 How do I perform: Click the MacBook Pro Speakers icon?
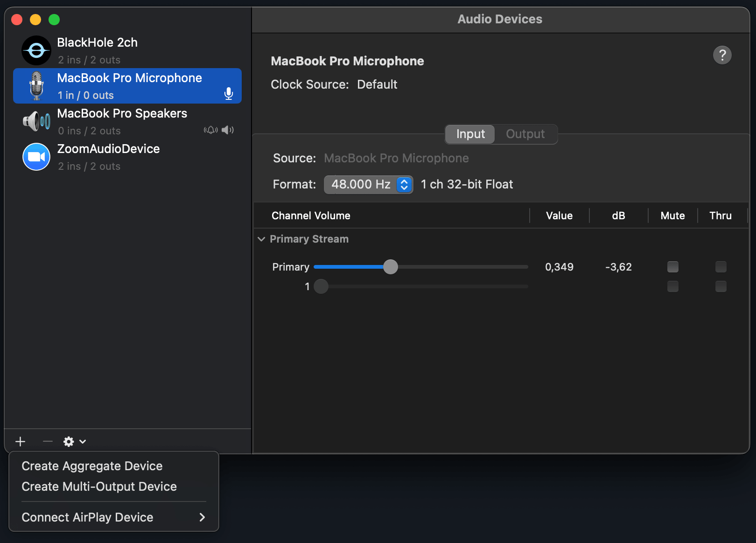[36, 121]
